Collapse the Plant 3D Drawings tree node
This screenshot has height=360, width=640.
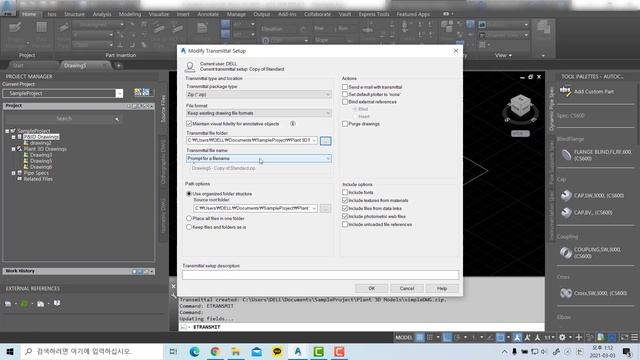click(x=13, y=149)
